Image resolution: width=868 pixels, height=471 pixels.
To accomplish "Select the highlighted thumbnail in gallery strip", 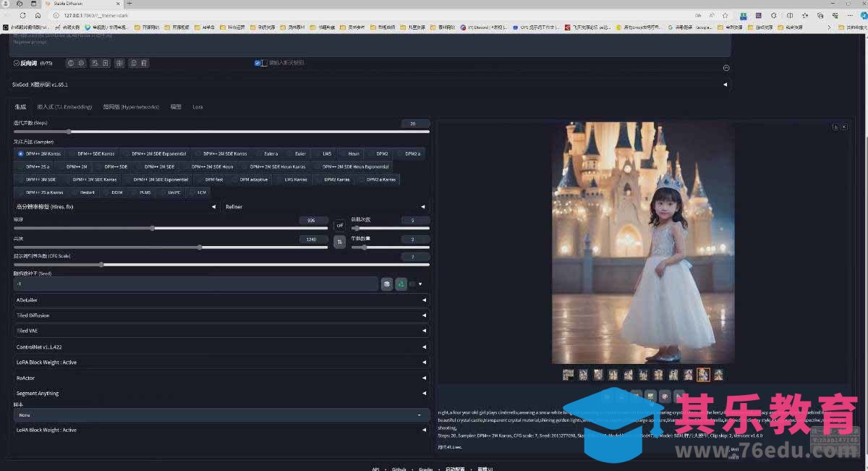I will click(x=703, y=375).
